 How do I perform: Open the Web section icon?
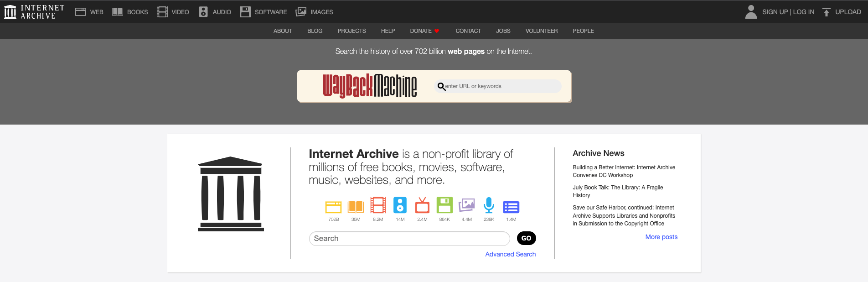pos(81,12)
